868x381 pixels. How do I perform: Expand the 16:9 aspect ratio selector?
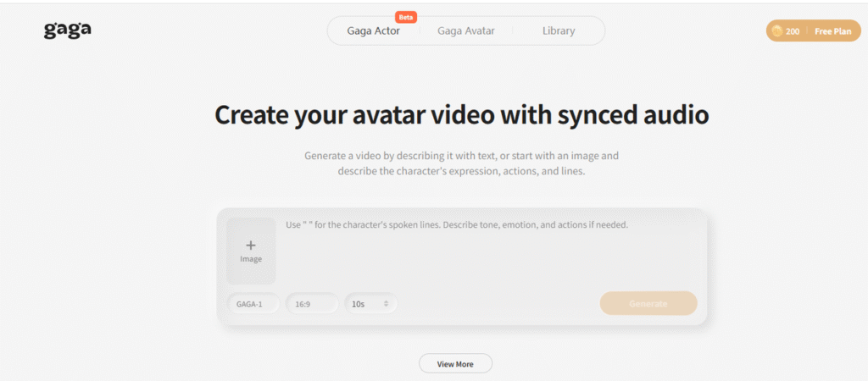(312, 303)
